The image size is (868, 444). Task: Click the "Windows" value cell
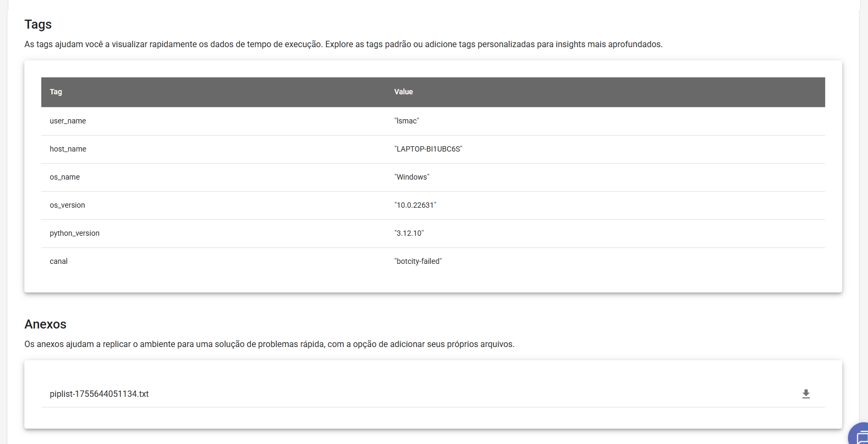coord(412,177)
